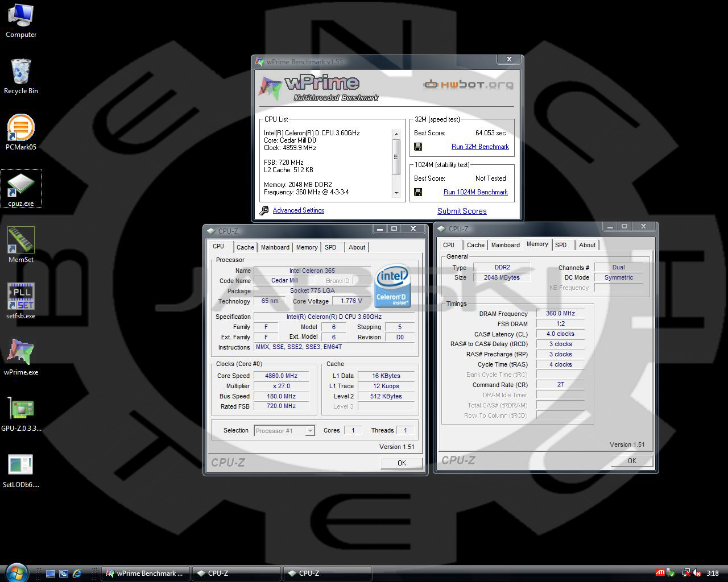Viewport: 728px width, 582px height.
Task: Switch to Mainboard tab in left CPU-Z
Action: coord(275,247)
